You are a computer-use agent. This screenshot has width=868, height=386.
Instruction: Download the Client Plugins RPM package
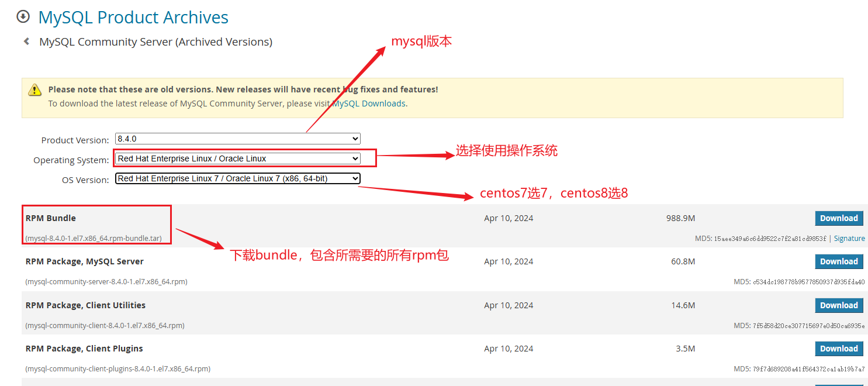[x=839, y=349]
